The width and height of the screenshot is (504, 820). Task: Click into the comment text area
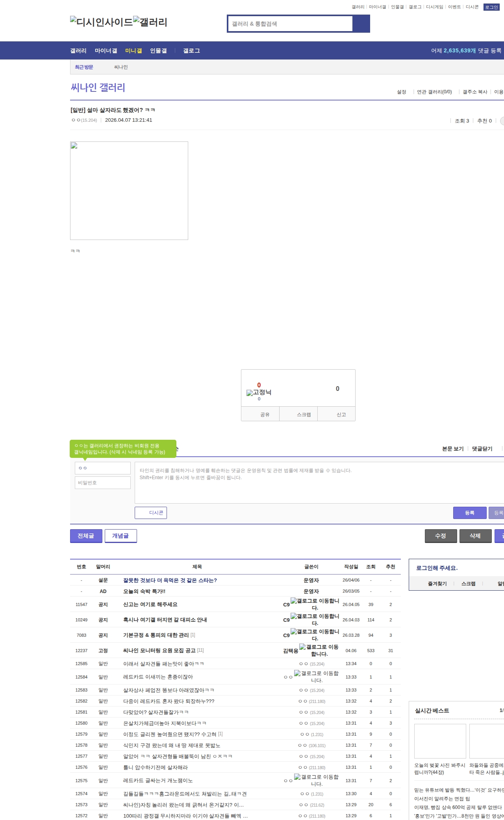[319, 483]
